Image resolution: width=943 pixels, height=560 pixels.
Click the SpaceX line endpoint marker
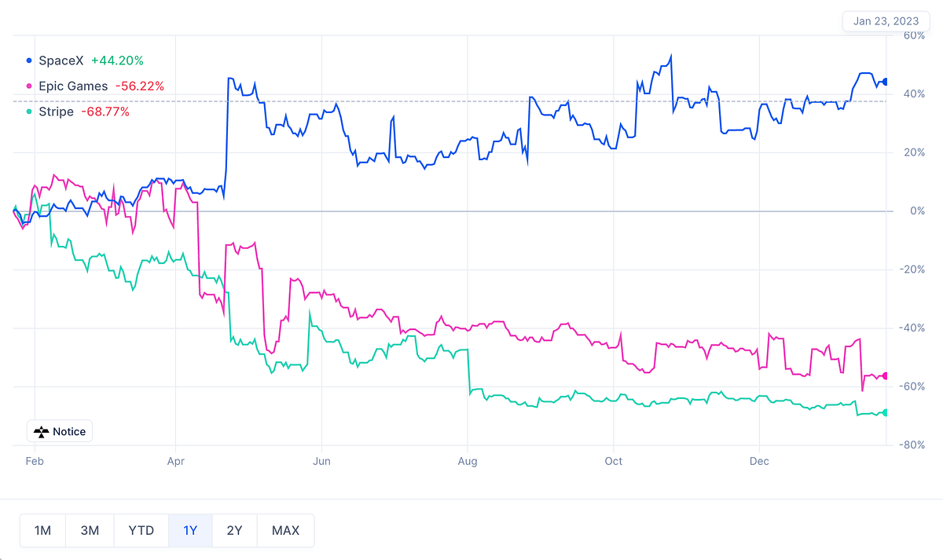(886, 82)
